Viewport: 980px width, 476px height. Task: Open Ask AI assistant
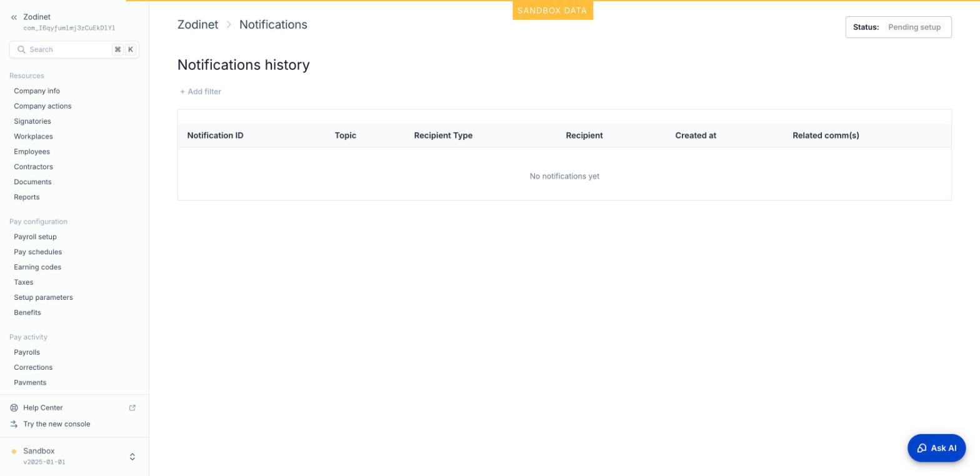(x=936, y=448)
